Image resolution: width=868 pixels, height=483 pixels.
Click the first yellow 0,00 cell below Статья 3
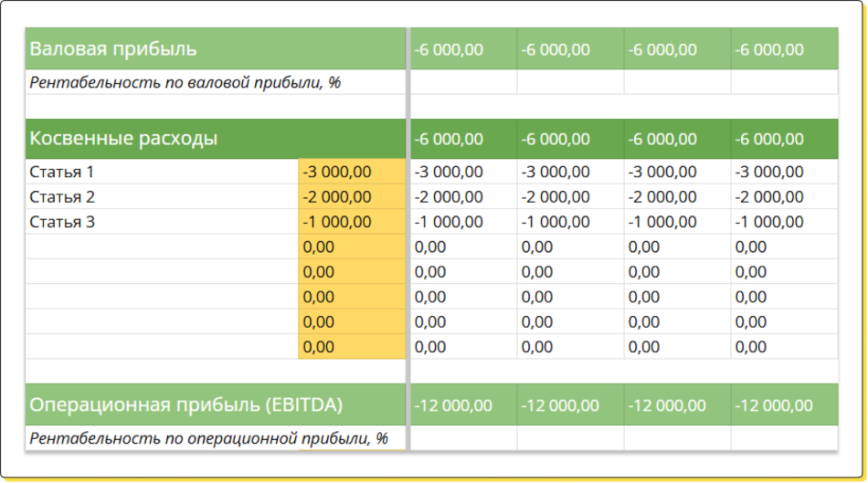[352, 247]
